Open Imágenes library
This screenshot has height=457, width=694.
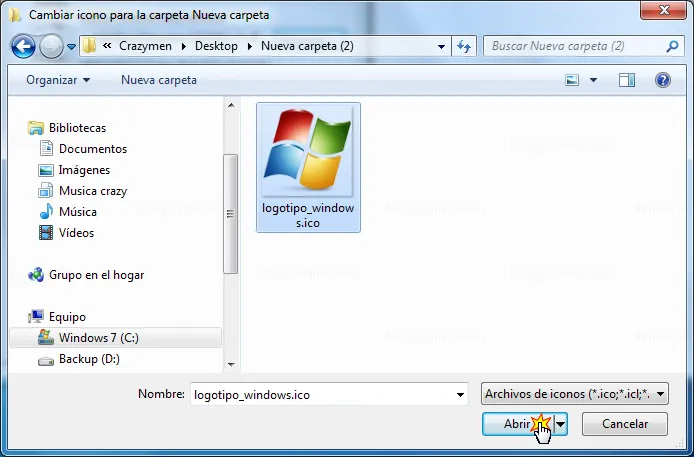point(74,170)
